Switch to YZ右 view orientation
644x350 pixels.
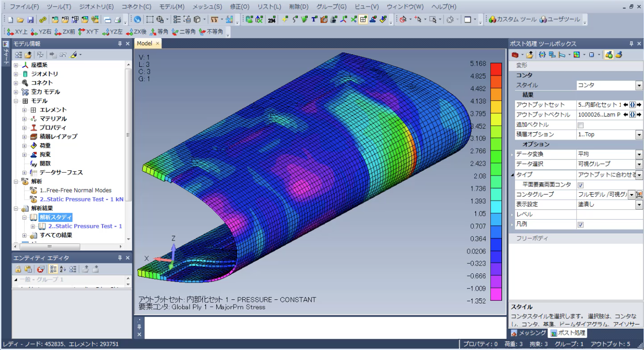click(41, 32)
